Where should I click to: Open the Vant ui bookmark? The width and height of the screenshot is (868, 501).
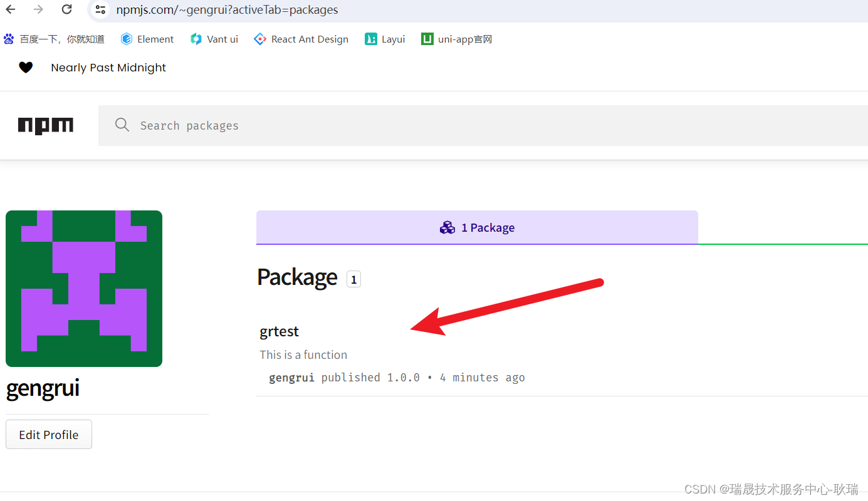tap(214, 39)
